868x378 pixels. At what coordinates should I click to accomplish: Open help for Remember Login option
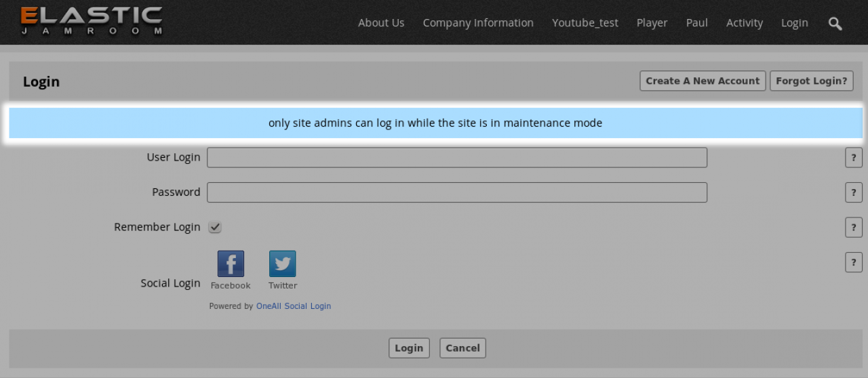853,228
